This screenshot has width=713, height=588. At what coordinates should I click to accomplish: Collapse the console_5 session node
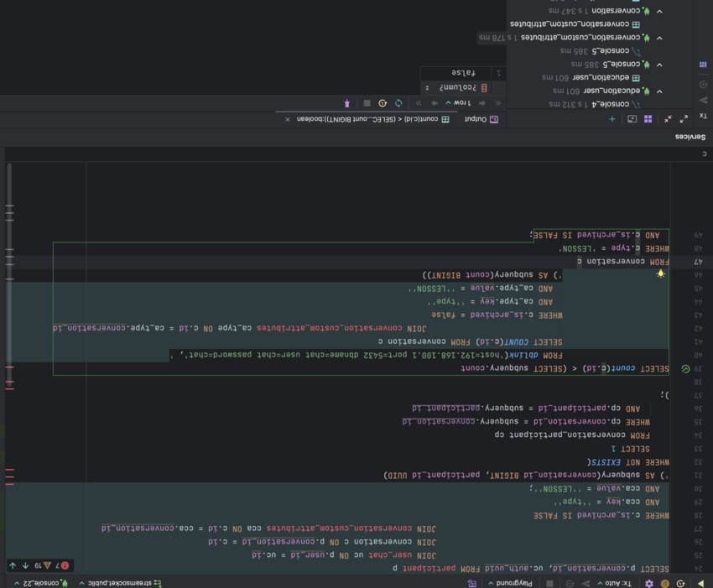click(x=659, y=65)
